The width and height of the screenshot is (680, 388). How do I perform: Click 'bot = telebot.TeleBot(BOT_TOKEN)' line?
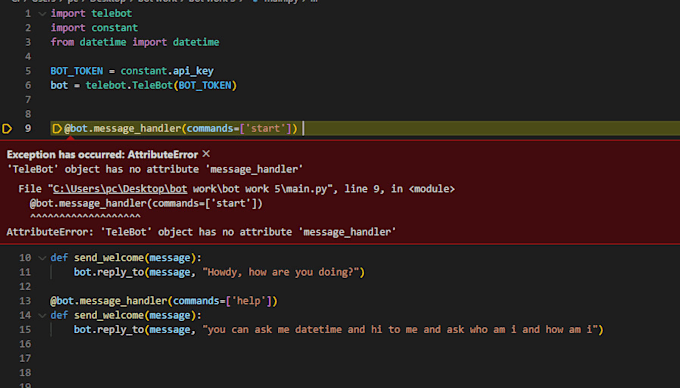(x=144, y=85)
